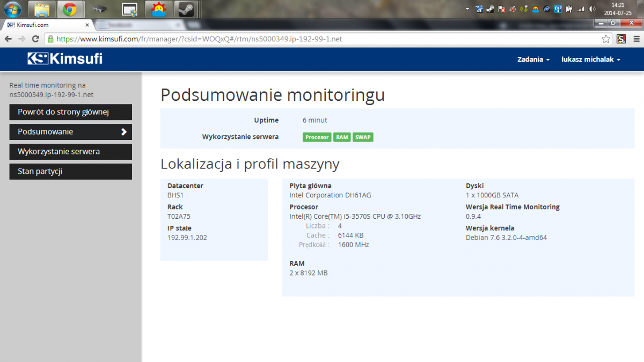Open the shielded window taskbar app
The width and height of the screenshot is (644, 362).
point(129,9)
